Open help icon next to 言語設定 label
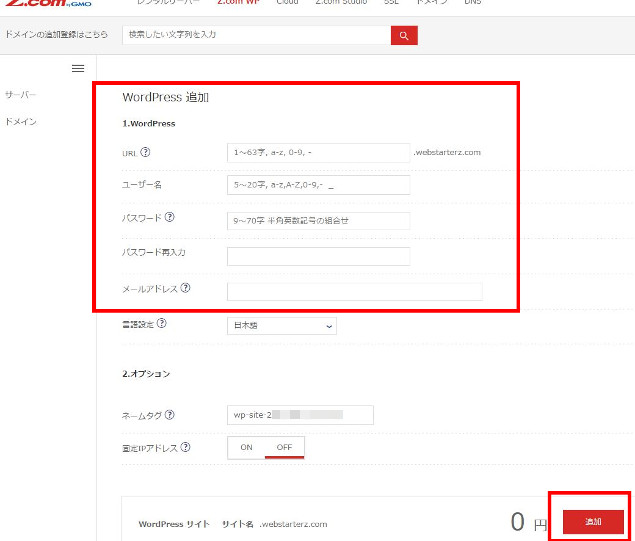635x541 pixels. tap(162, 323)
